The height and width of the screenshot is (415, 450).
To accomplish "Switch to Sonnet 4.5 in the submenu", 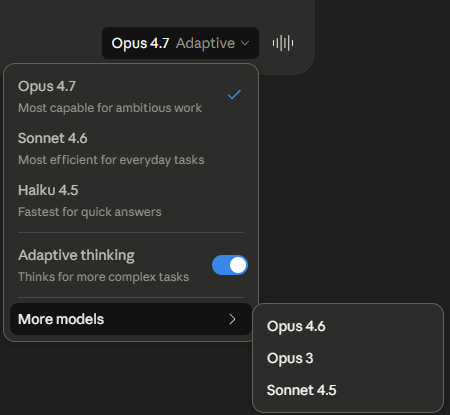I will [x=348, y=390].
